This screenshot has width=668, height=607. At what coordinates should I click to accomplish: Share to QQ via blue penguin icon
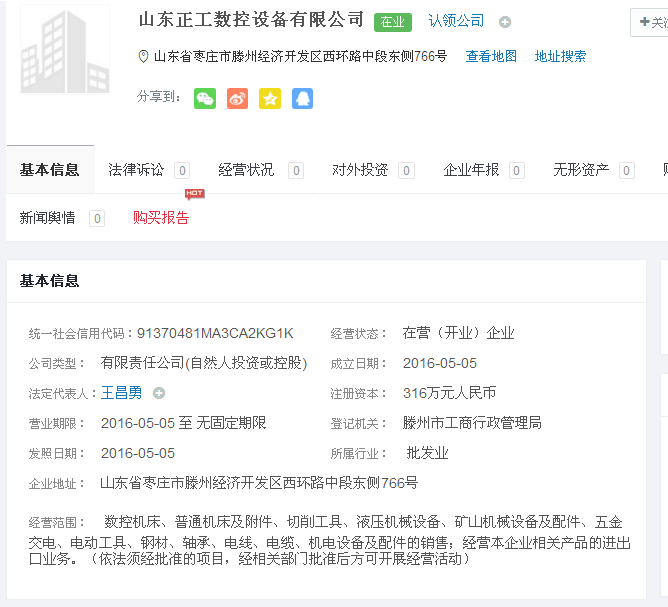pyautogui.click(x=302, y=98)
